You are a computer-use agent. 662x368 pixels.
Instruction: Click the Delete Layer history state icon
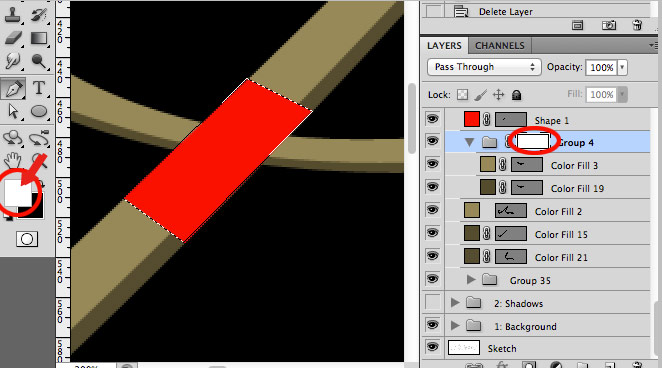[x=461, y=11]
